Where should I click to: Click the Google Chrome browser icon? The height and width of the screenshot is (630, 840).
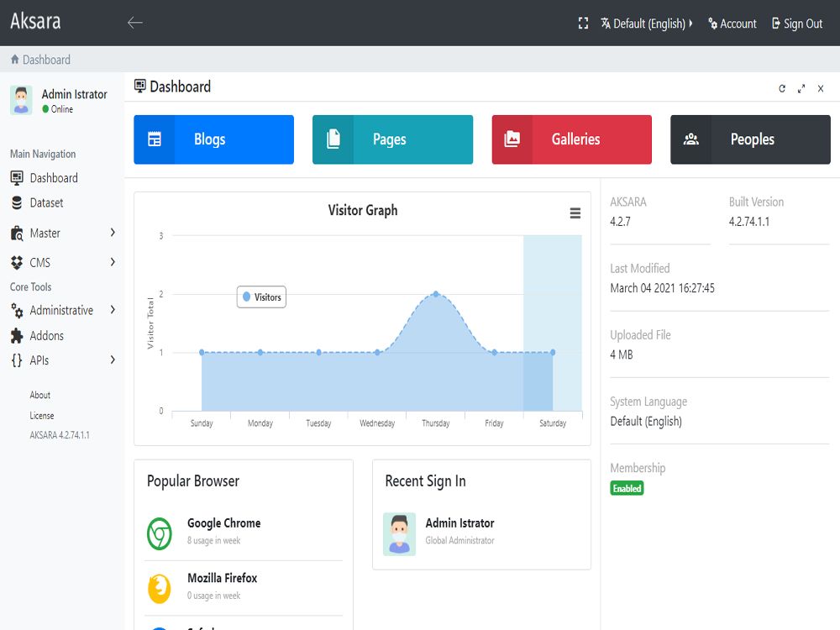pos(160,533)
